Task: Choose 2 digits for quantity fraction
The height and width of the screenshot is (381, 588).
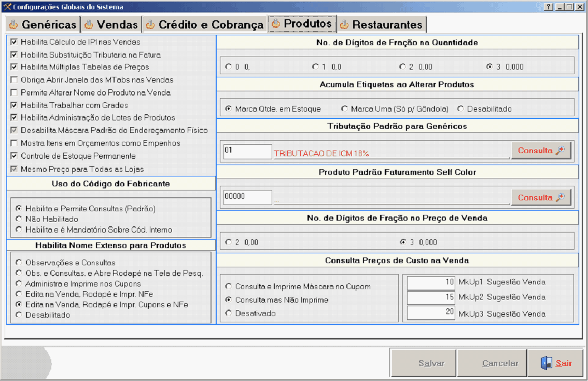Action: click(402, 67)
